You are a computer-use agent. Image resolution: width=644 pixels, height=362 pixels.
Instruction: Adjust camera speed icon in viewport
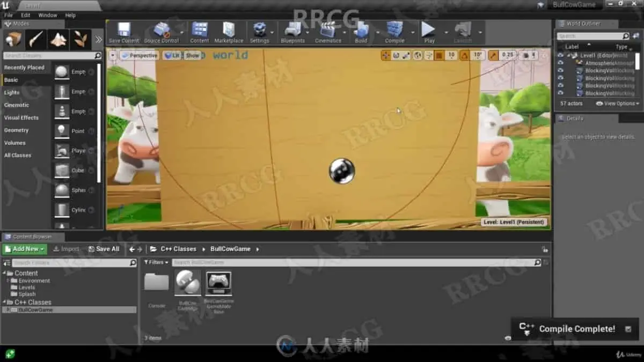click(x=526, y=55)
